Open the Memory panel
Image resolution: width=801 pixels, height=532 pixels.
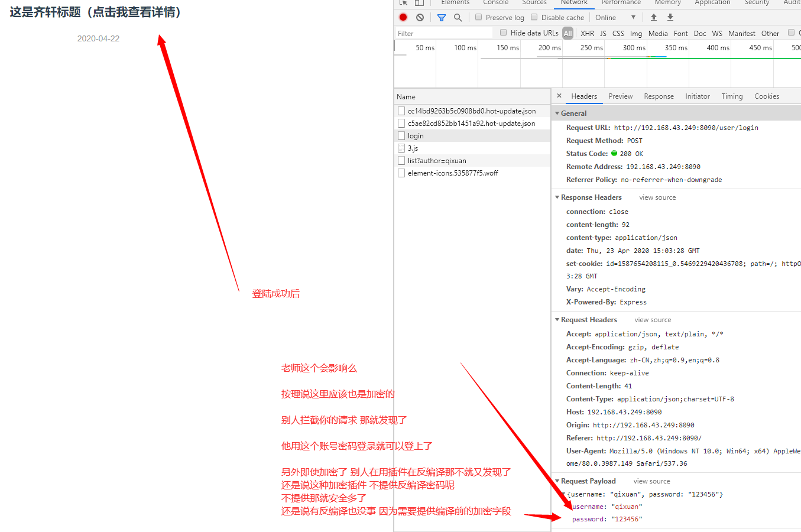(668, 2)
